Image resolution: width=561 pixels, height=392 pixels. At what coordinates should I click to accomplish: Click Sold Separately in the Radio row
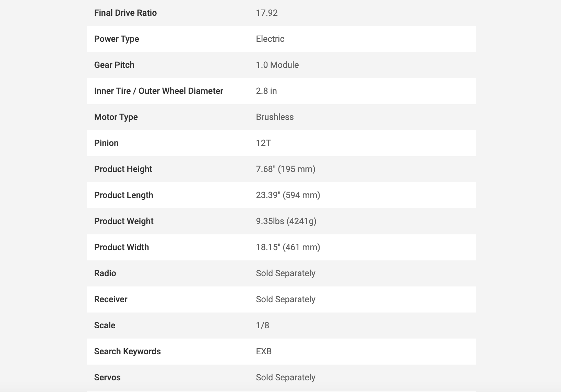[x=286, y=273]
